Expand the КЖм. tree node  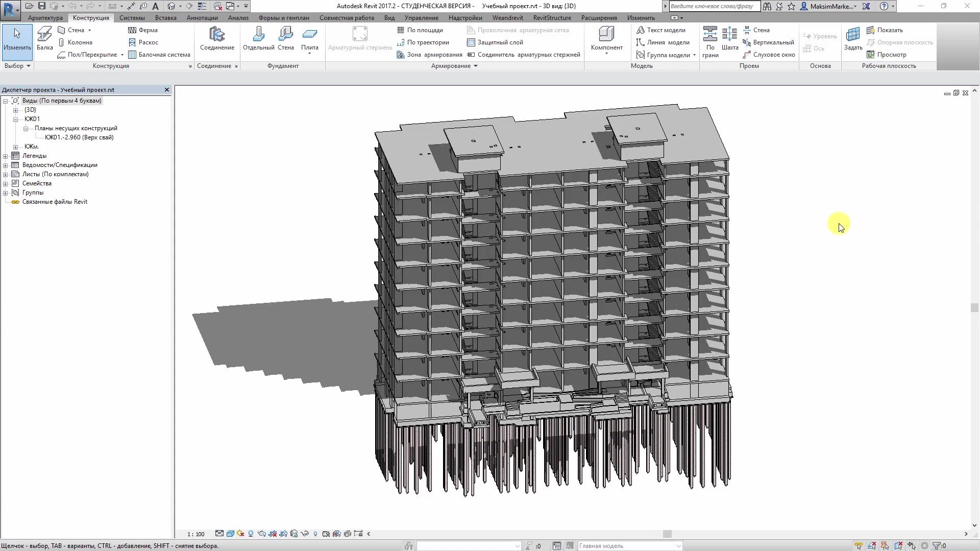(16, 147)
